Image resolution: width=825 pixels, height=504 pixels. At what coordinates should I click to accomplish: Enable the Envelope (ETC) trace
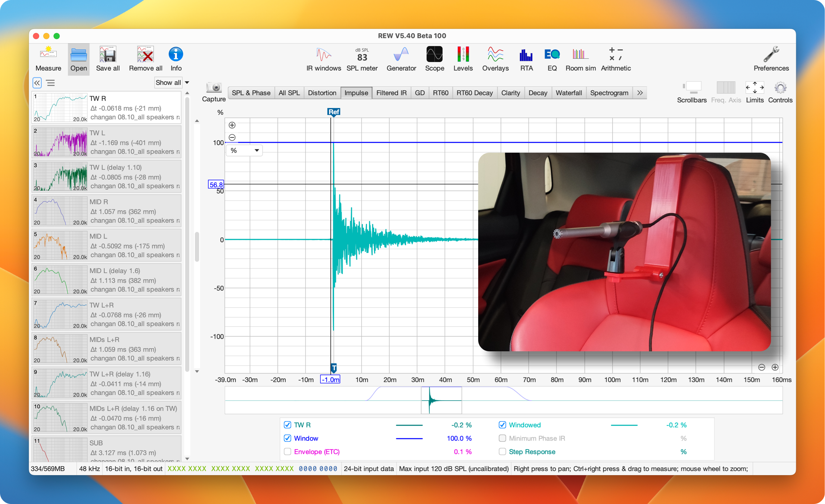pos(287,452)
